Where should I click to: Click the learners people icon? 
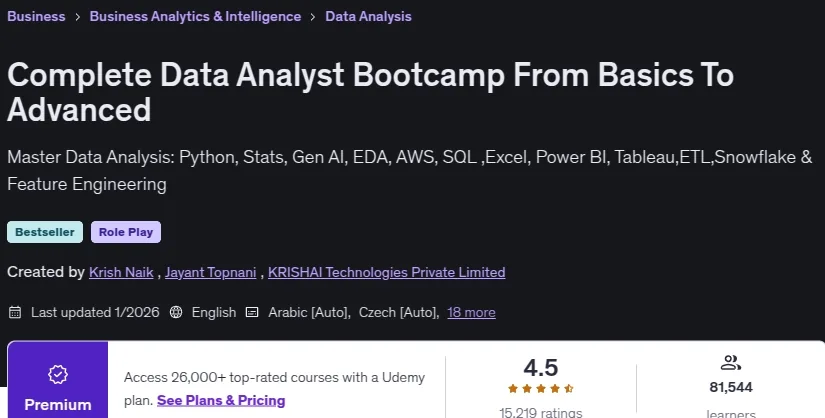coord(730,362)
